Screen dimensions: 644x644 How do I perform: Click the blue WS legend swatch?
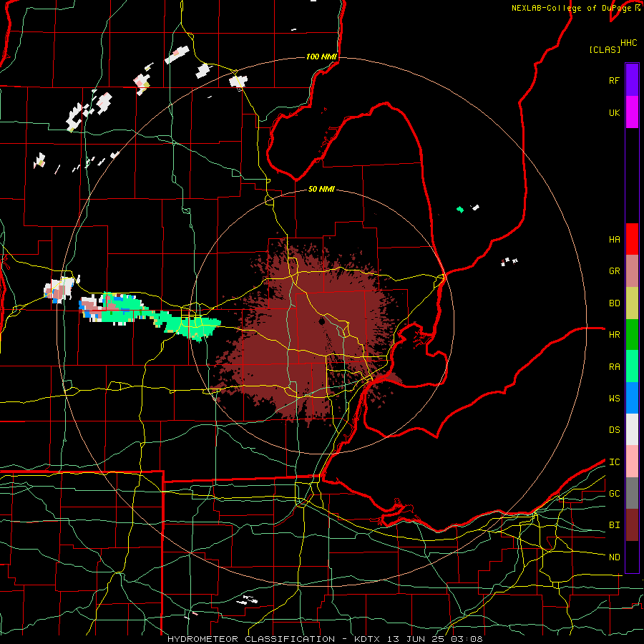[632, 398]
